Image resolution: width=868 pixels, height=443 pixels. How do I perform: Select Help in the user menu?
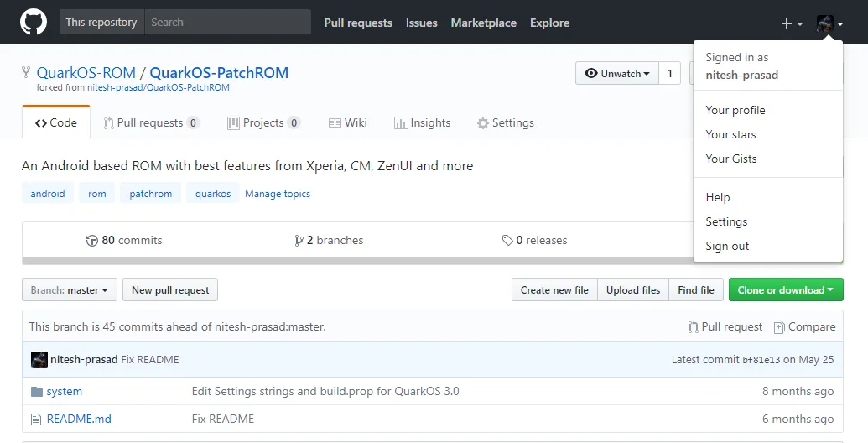[768, 197]
